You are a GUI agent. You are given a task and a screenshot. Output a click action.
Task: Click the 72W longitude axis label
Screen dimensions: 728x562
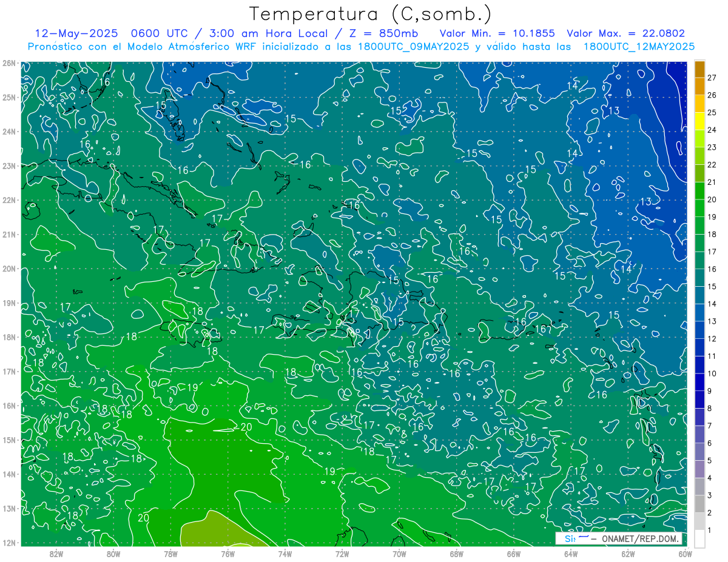tap(342, 554)
